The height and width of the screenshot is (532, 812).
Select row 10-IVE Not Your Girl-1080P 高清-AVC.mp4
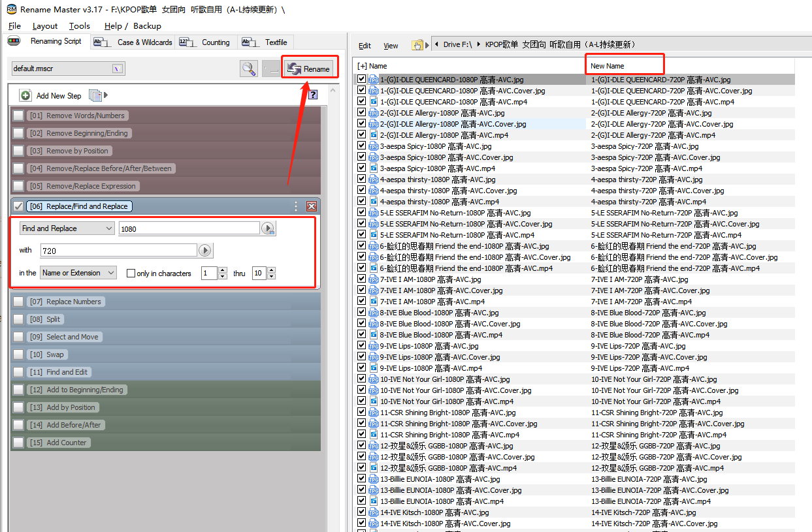click(x=575, y=401)
